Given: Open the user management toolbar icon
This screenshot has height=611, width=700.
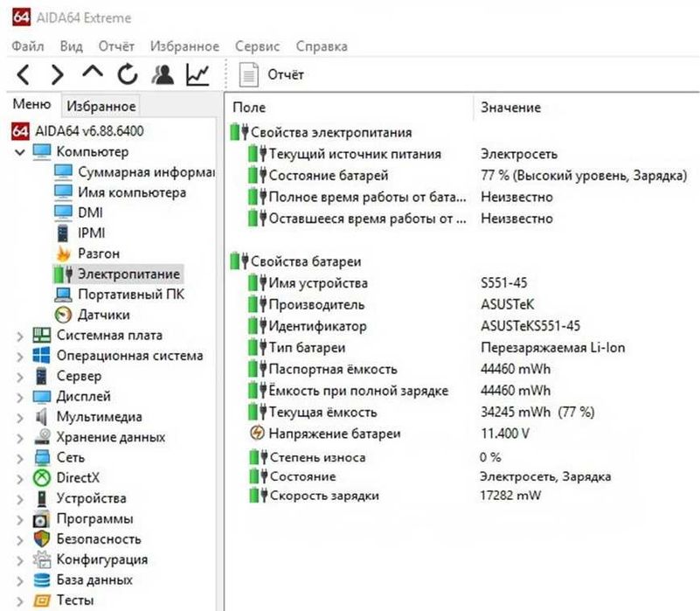Looking at the screenshot, I should pos(163,74).
